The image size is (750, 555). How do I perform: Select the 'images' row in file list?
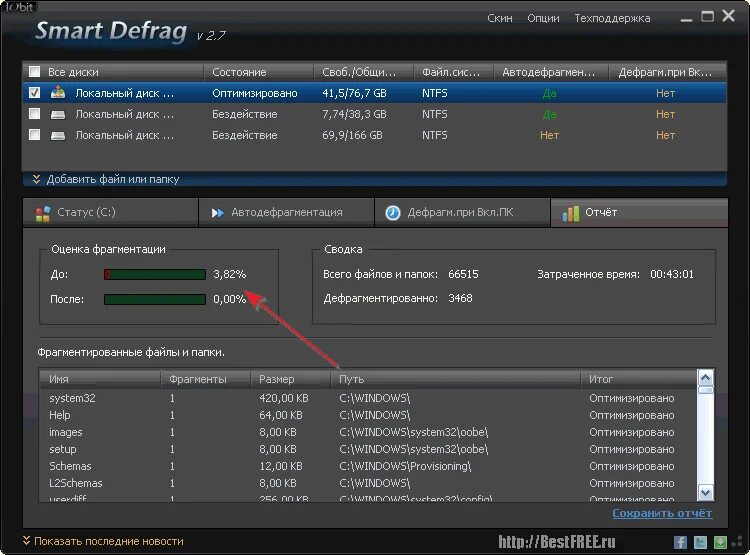coord(368,432)
